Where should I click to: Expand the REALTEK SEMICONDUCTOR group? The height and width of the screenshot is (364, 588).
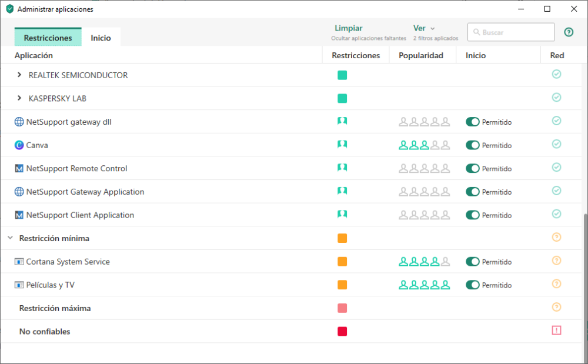coord(19,75)
